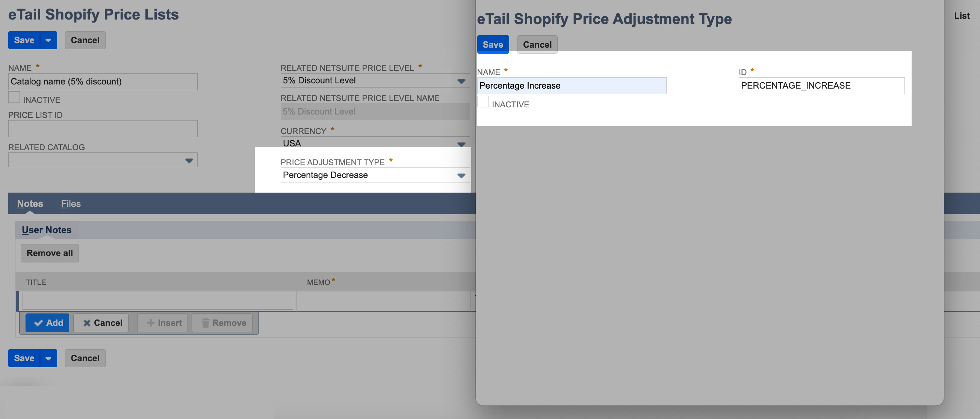The height and width of the screenshot is (419, 980).
Task: Click the Add button with checkmark
Action: [48, 323]
